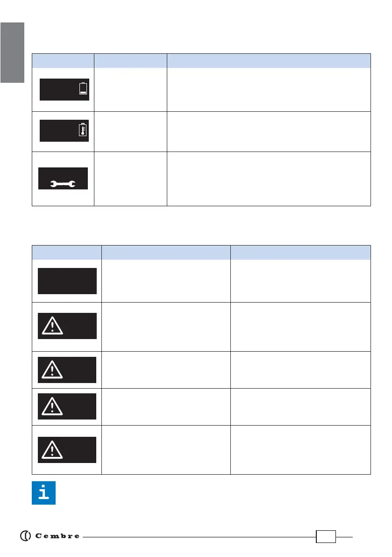Click the Cembre logo in footer

pos(50,535)
